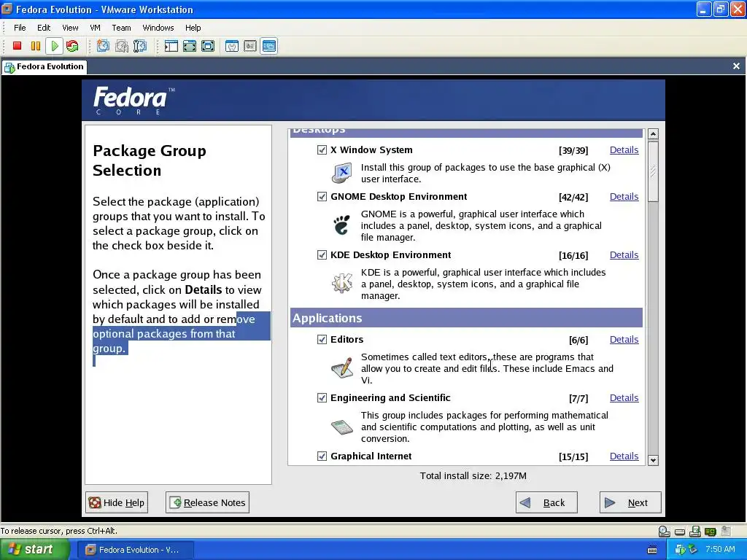Open Details for Editors group
The height and width of the screenshot is (560, 747).
[624, 340]
